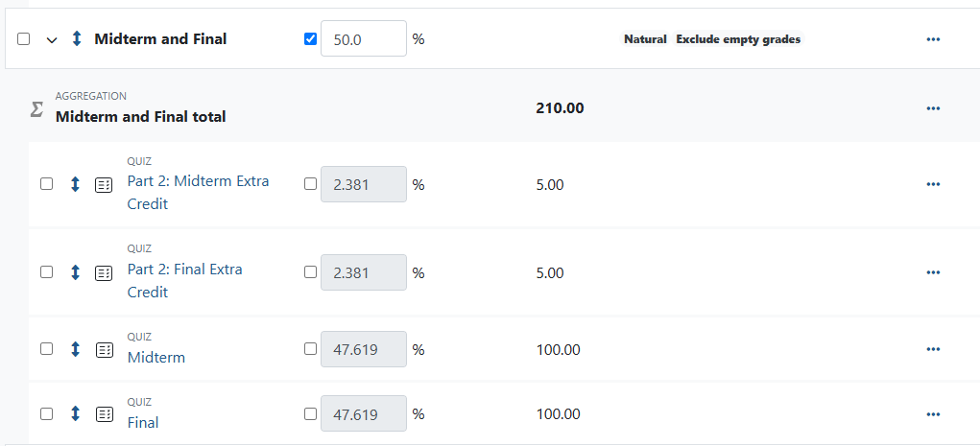Click move icon for Midterm Extra Credit quiz

[x=75, y=184]
